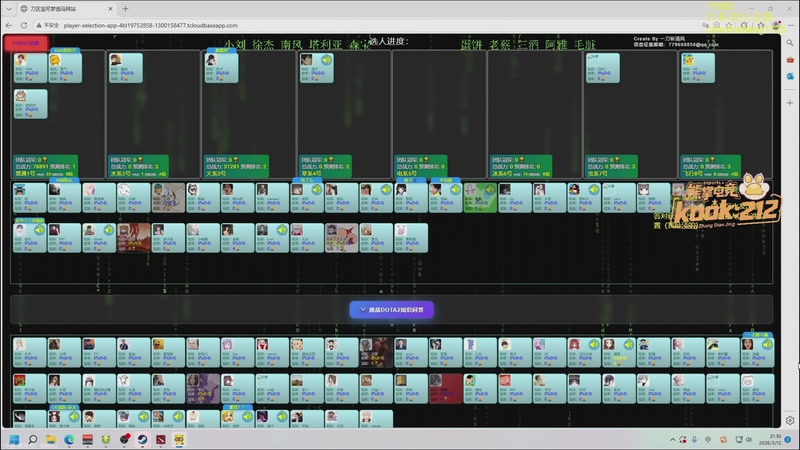Open the tab actions chevron beside the tab
This screenshot has width=800, height=450.
click(x=9, y=9)
